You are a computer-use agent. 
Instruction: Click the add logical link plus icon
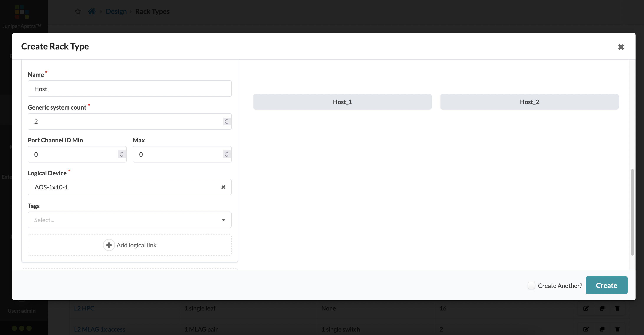coord(109,245)
